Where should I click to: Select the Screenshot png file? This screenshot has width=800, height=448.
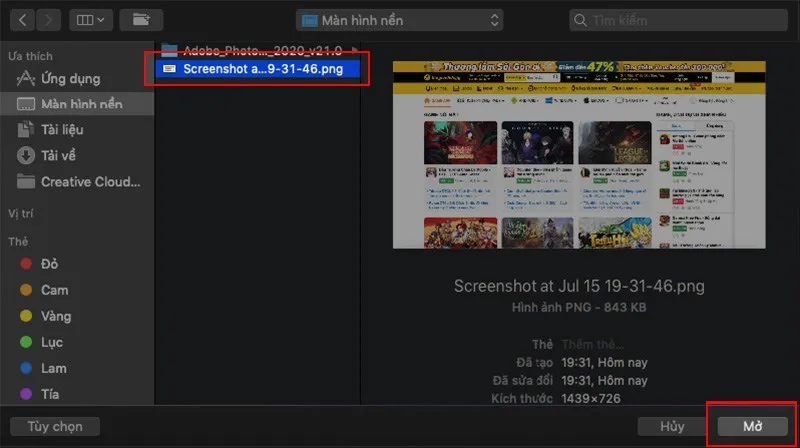[262, 68]
